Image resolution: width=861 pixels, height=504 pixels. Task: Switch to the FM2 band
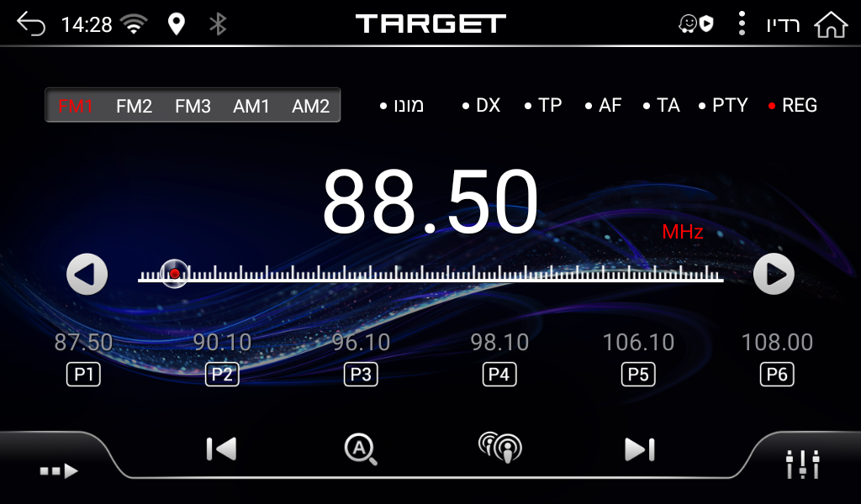point(134,106)
